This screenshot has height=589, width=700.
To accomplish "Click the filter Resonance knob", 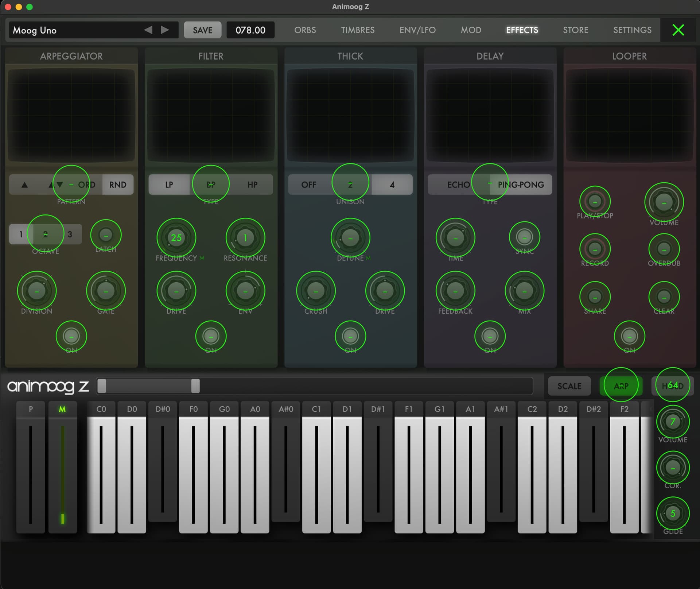I will pyautogui.click(x=245, y=238).
